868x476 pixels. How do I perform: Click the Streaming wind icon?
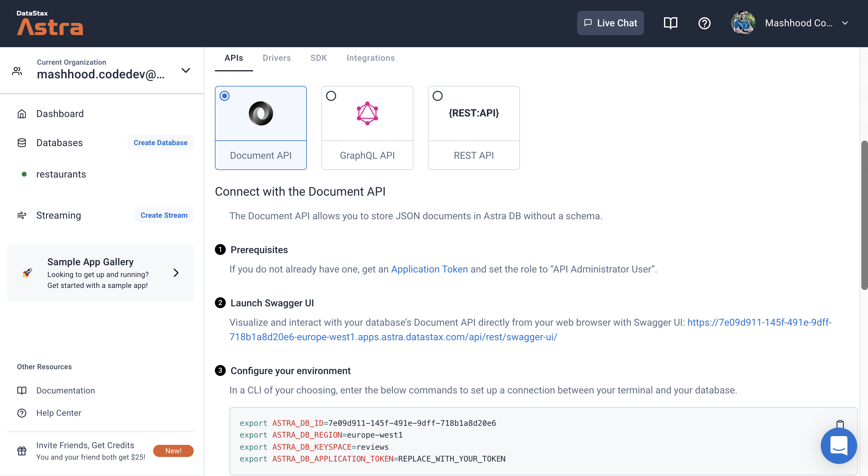pyautogui.click(x=21, y=215)
